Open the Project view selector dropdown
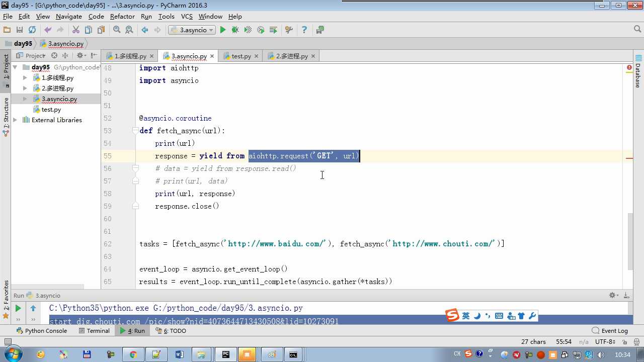The width and height of the screenshot is (644, 362). point(31,56)
